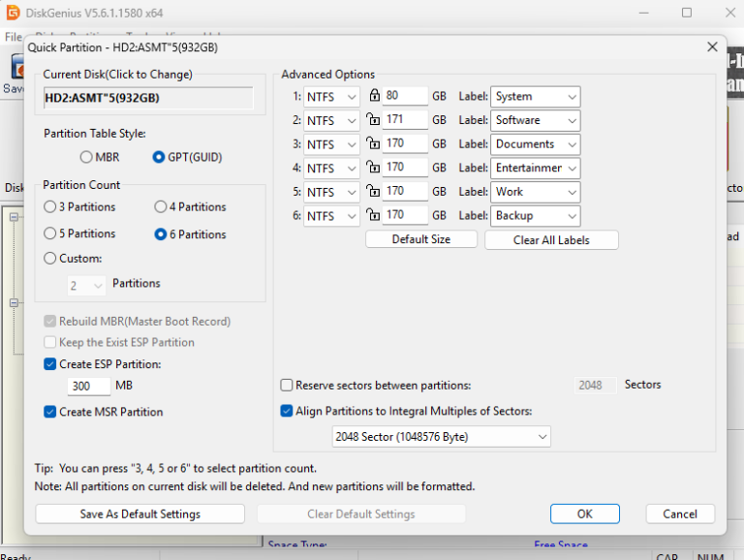Open file system dropdown for partition 6
This screenshot has height=560, width=744.
coord(331,216)
